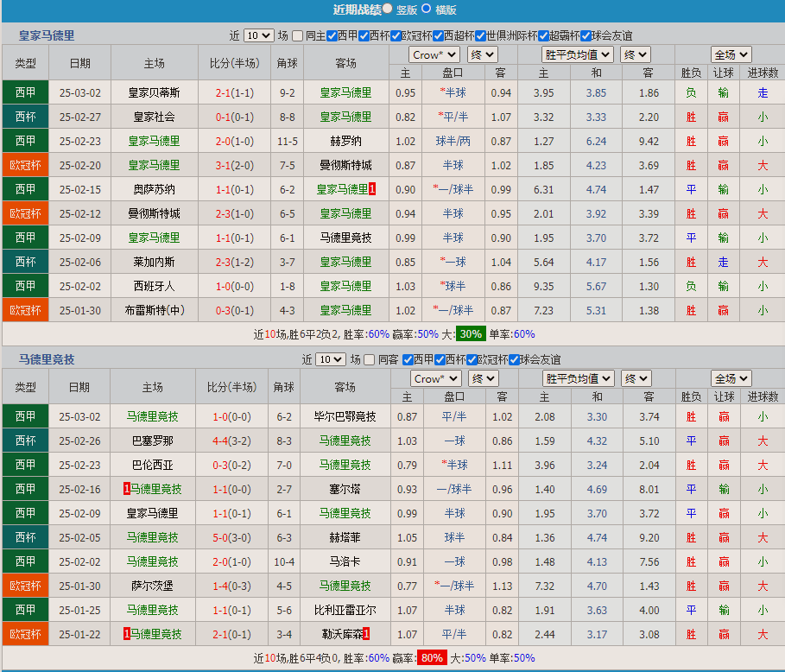This screenshot has height=672, width=785.
Task: Click red card badge in 塞尔塔 match row
Action: [126, 489]
